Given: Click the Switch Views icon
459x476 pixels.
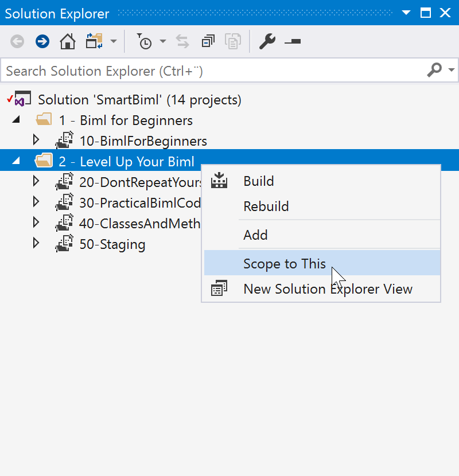Looking at the screenshot, I should pos(94,41).
